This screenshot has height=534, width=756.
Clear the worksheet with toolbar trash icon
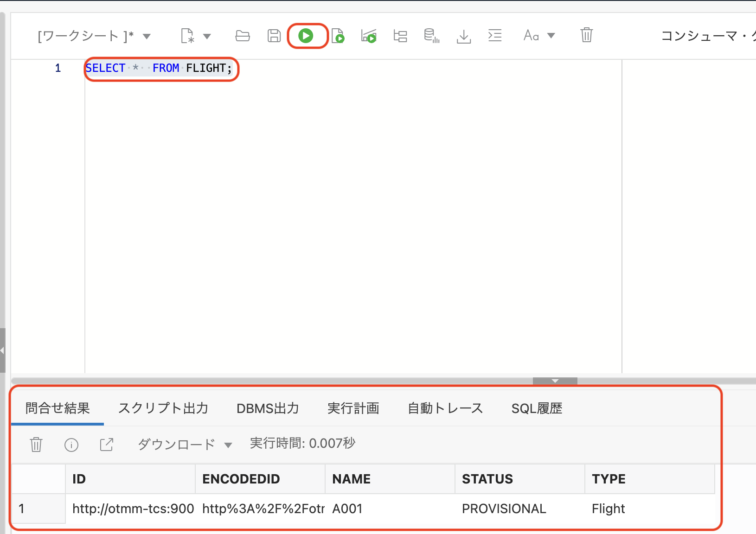point(586,35)
